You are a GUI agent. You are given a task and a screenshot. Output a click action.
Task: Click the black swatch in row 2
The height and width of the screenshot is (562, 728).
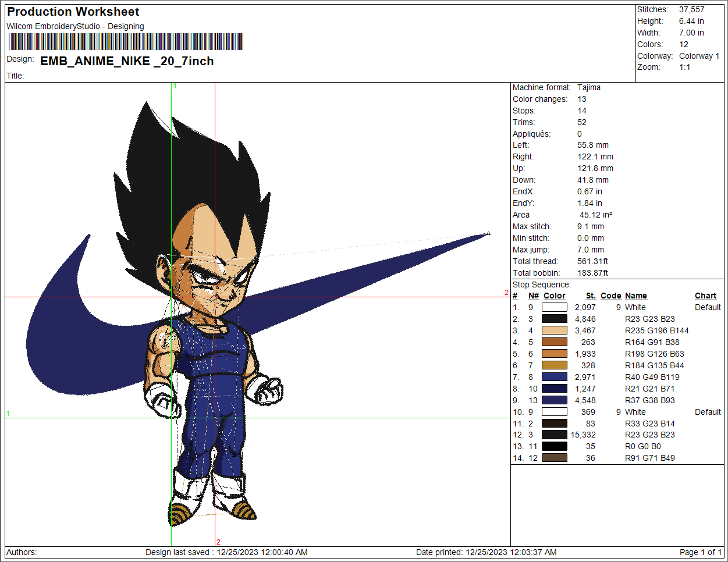tap(554, 319)
